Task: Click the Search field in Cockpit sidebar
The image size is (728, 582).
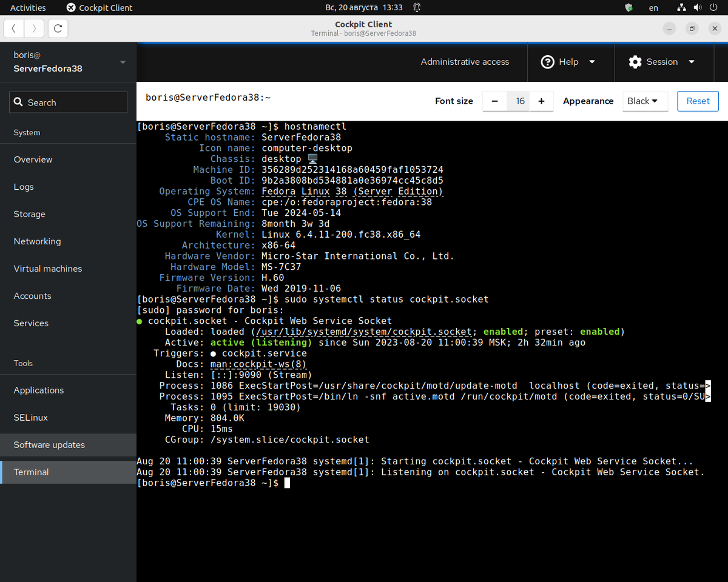Action: pos(68,102)
